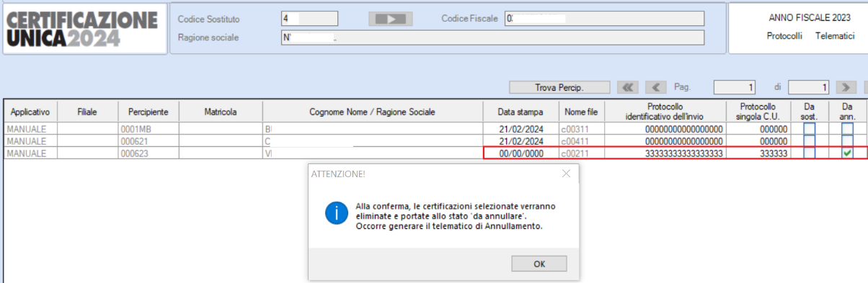Click the Da sost. column header
868x283 pixels.
[x=809, y=112]
